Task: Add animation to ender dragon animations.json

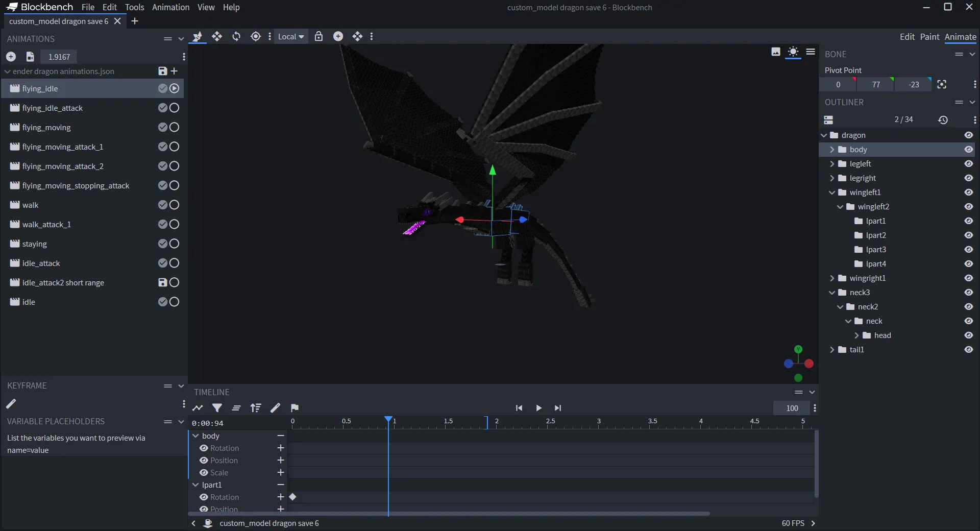Action: [174, 71]
